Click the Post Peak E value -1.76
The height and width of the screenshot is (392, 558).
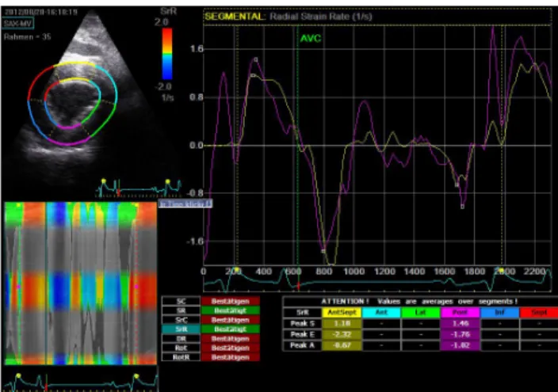coord(461,334)
